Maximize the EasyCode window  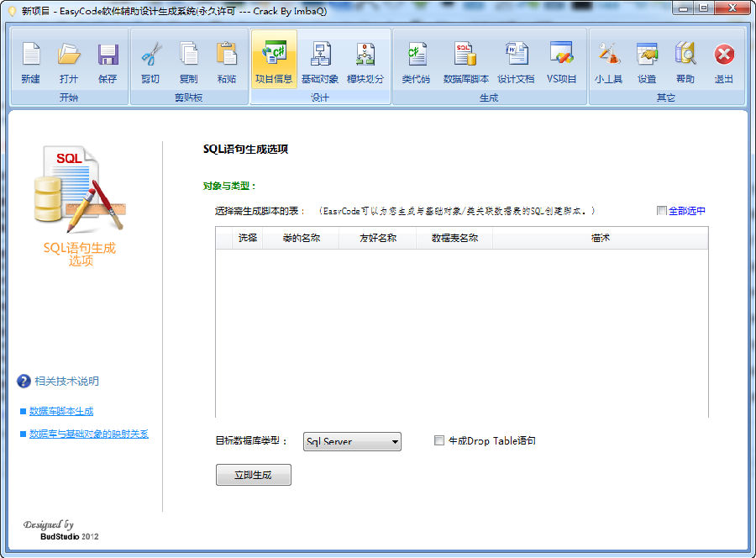(x=703, y=8)
